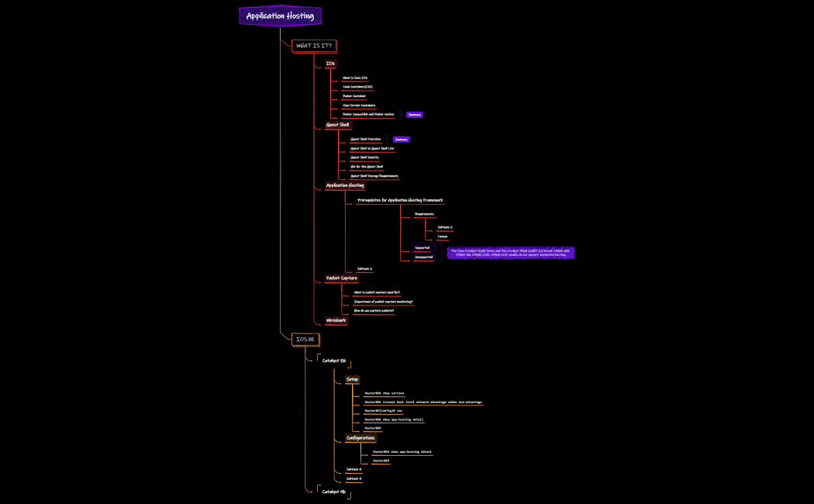
Task: Select the IOx subtopic node
Action: coord(330,64)
